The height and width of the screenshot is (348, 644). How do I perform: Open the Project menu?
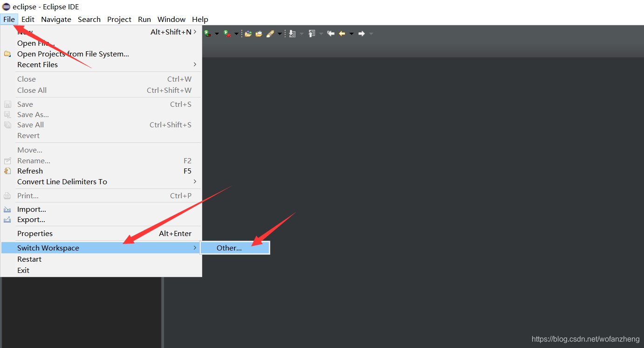(x=119, y=19)
